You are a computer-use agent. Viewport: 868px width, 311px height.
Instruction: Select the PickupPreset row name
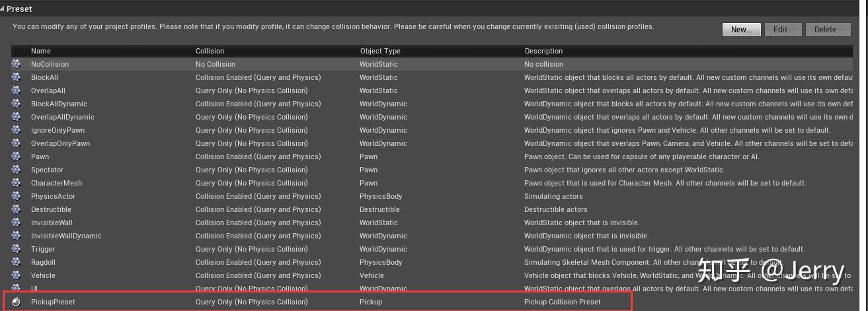point(53,302)
